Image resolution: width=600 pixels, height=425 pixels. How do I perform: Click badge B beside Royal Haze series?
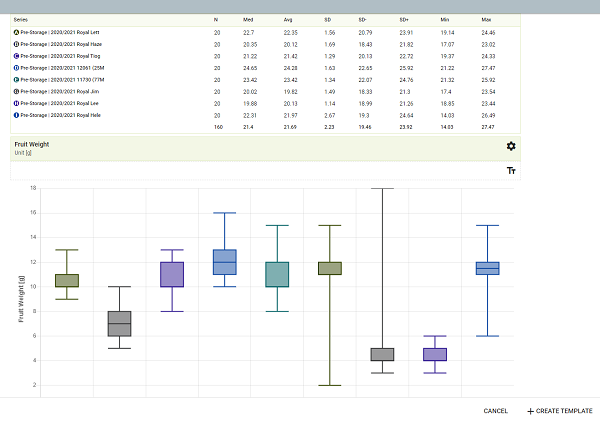pyautogui.click(x=17, y=45)
